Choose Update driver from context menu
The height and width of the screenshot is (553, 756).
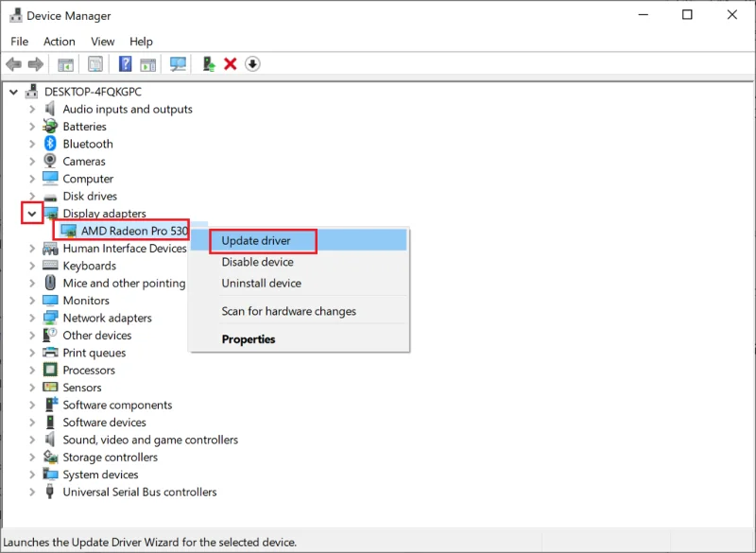pyautogui.click(x=299, y=240)
